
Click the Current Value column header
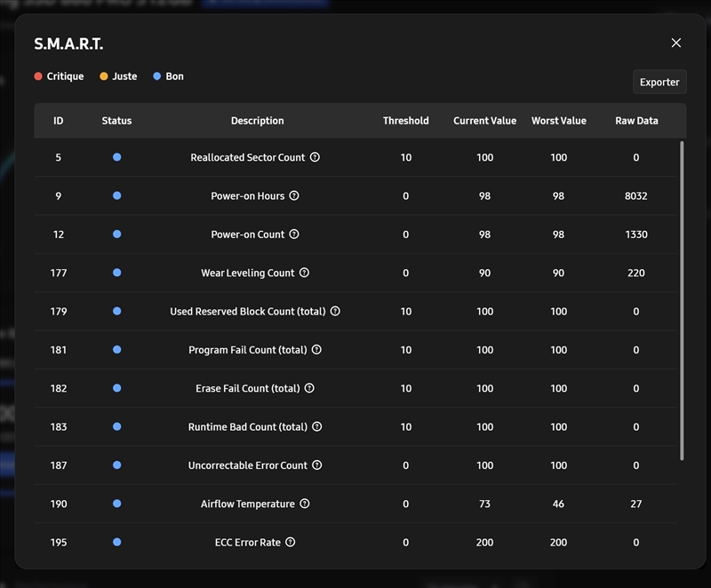tap(484, 121)
